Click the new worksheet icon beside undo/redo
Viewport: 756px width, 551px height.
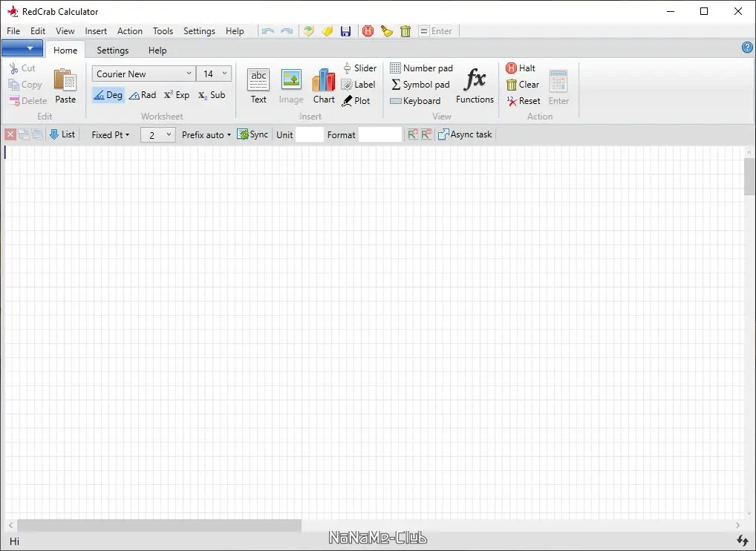(309, 31)
